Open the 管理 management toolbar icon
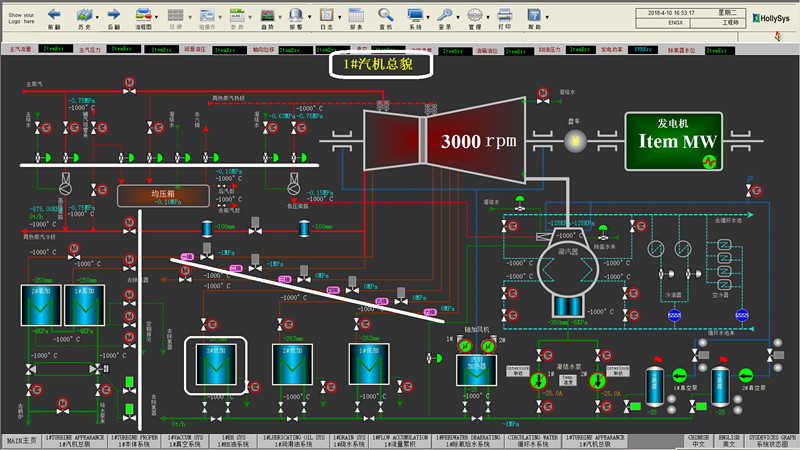Viewport: 800px width, 450px height. coord(475,15)
